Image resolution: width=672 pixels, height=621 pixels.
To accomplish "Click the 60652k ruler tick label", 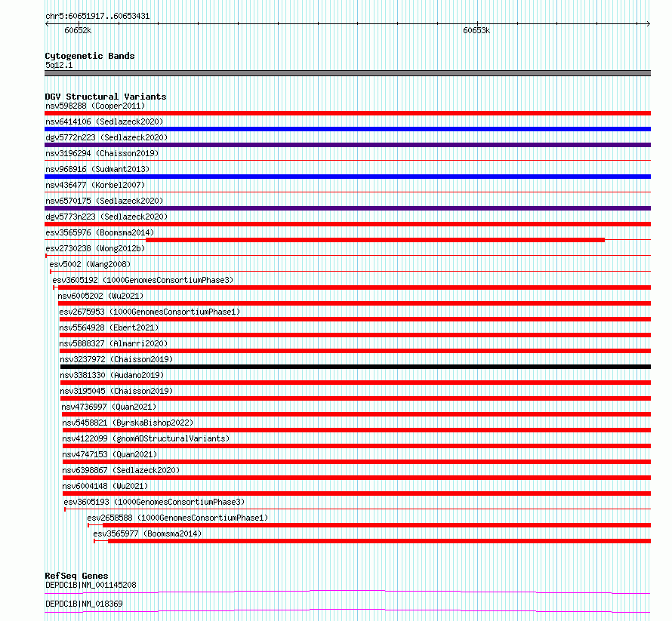I will 78,30.
